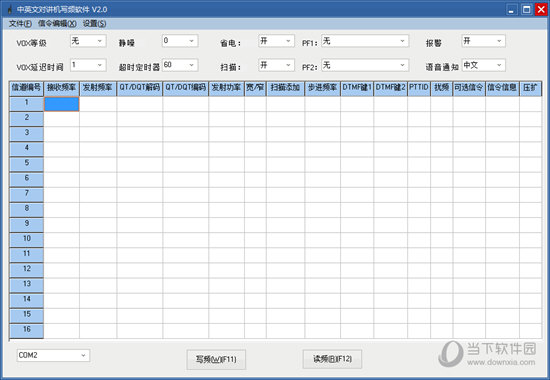Select channel row header 11
This screenshot has height=380, width=550.
[x=26, y=255]
